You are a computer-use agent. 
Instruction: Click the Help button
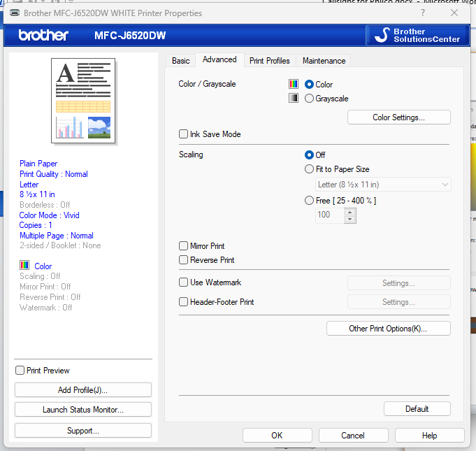(x=430, y=435)
